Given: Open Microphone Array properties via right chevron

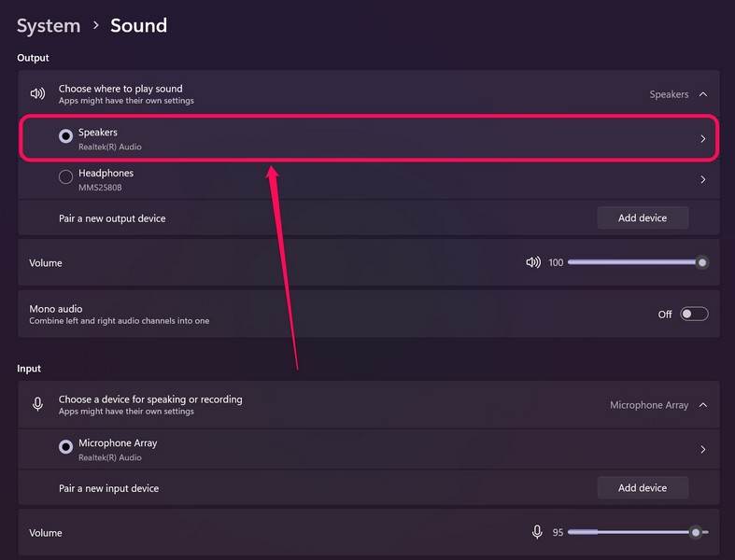Looking at the screenshot, I should (x=703, y=449).
